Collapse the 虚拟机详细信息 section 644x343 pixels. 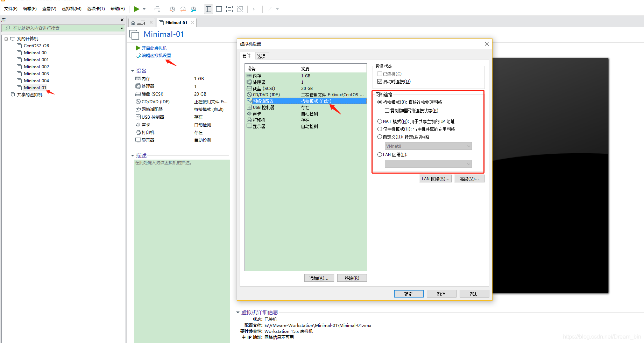click(238, 312)
